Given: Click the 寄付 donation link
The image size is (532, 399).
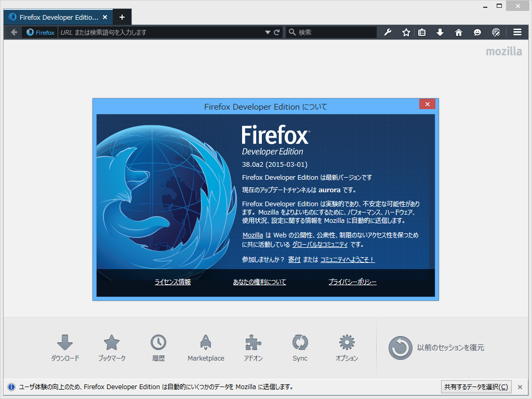Looking at the screenshot, I should [294, 259].
